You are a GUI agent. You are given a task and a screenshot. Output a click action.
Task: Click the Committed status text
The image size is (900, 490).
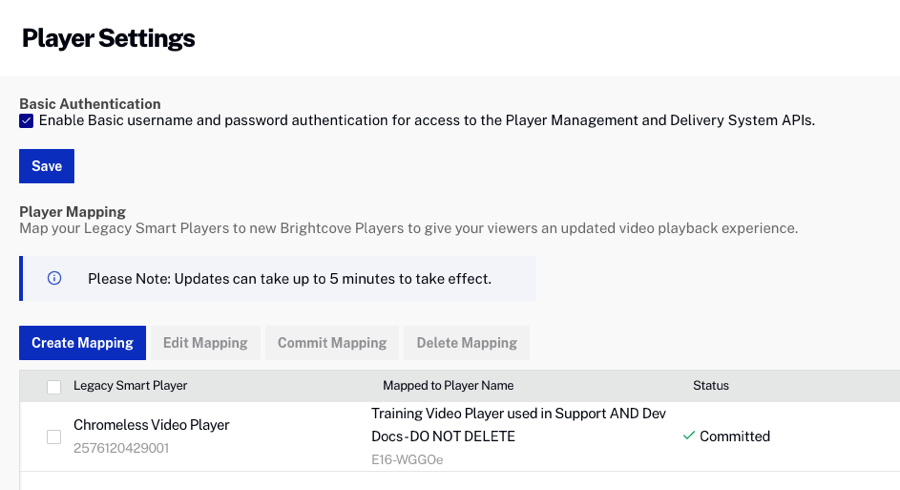coord(735,436)
